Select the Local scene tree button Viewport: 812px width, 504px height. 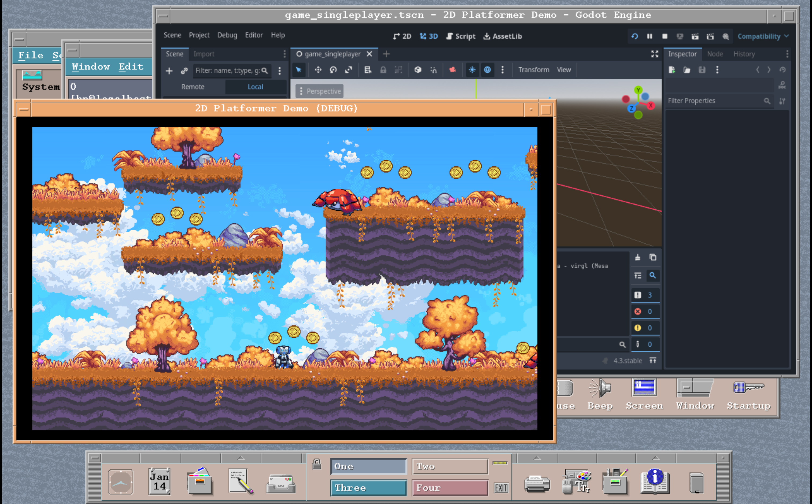(x=255, y=87)
